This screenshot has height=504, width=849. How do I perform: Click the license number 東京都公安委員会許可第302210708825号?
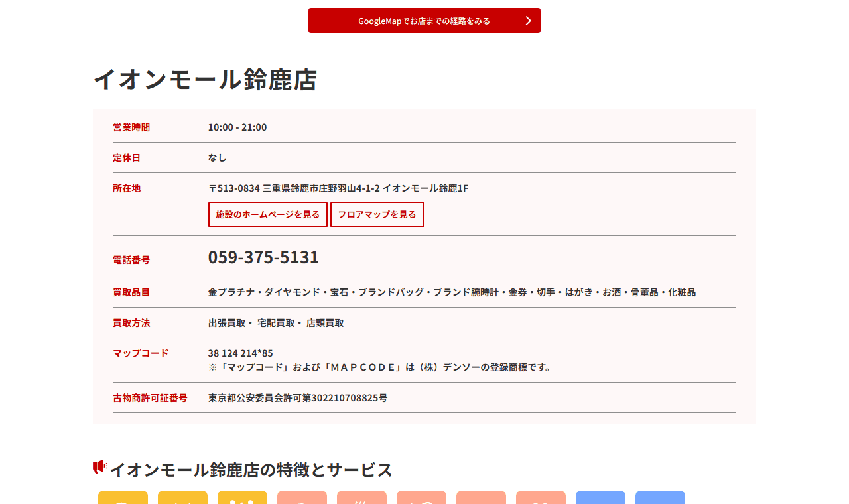[x=298, y=398]
